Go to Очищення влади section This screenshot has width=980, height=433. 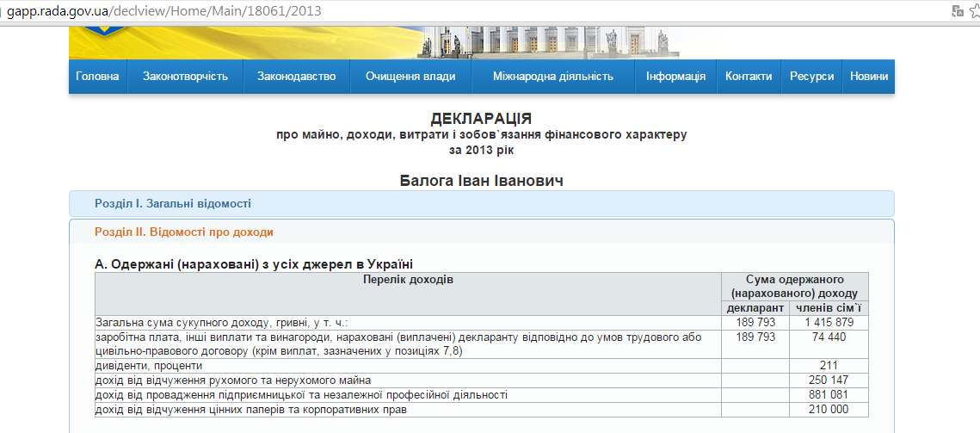tap(410, 76)
